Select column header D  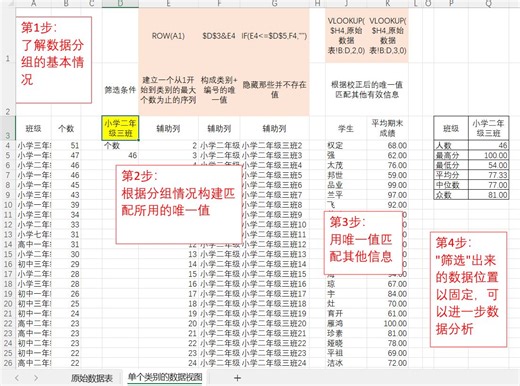pos(120,3)
